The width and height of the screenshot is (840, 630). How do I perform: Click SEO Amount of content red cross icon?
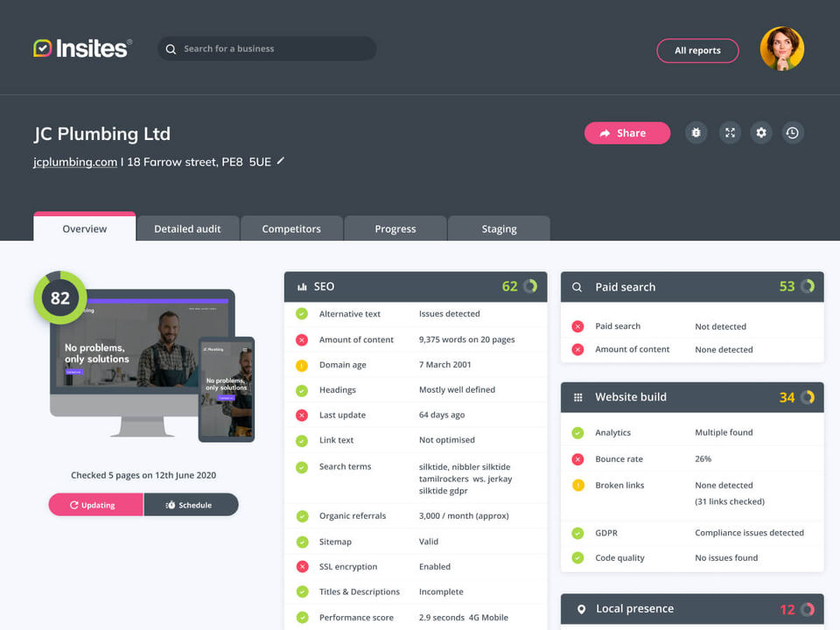[x=302, y=339]
